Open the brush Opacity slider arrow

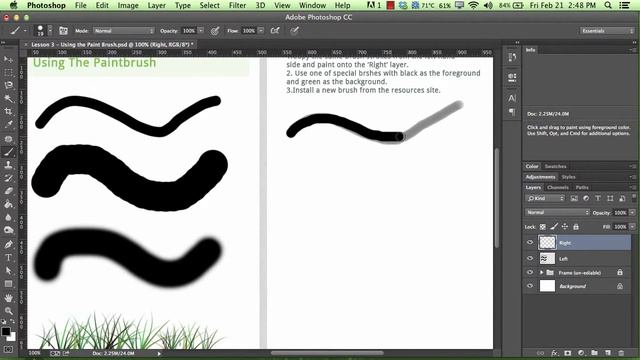coord(201,31)
